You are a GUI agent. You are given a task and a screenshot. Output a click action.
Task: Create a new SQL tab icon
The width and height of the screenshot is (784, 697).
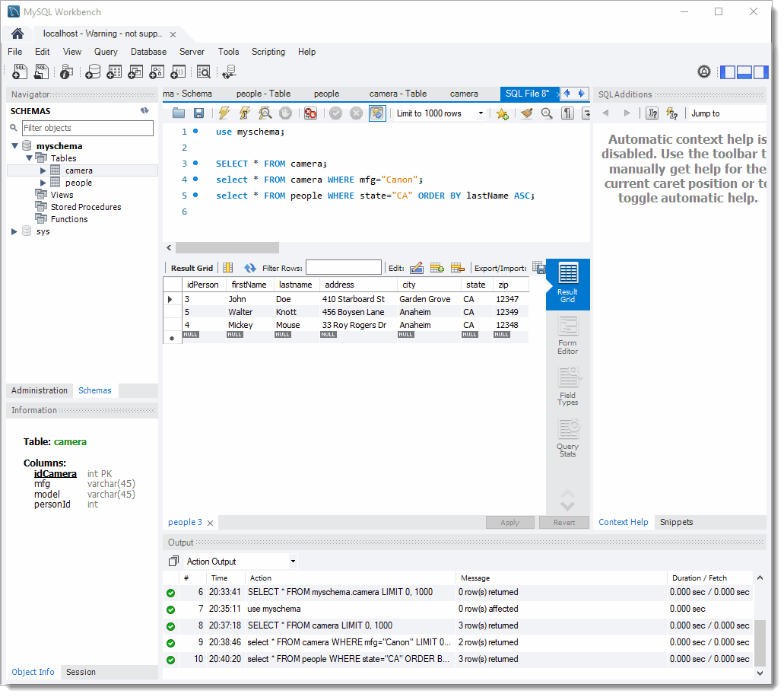point(20,72)
